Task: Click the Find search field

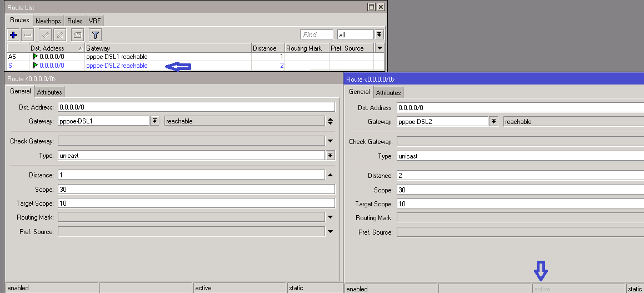Action: click(x=317, y=34)
